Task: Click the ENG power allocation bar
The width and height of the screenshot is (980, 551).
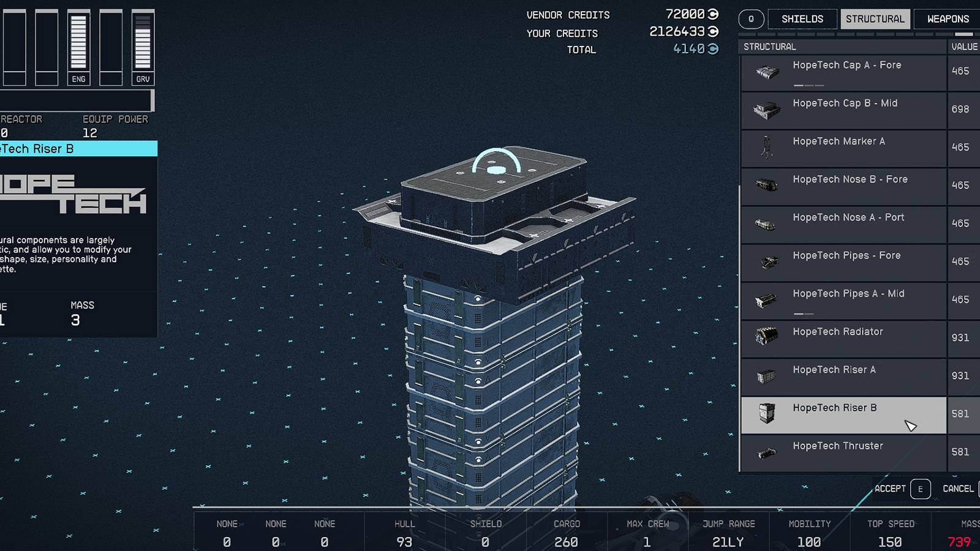Action: (x=78, y=43)
